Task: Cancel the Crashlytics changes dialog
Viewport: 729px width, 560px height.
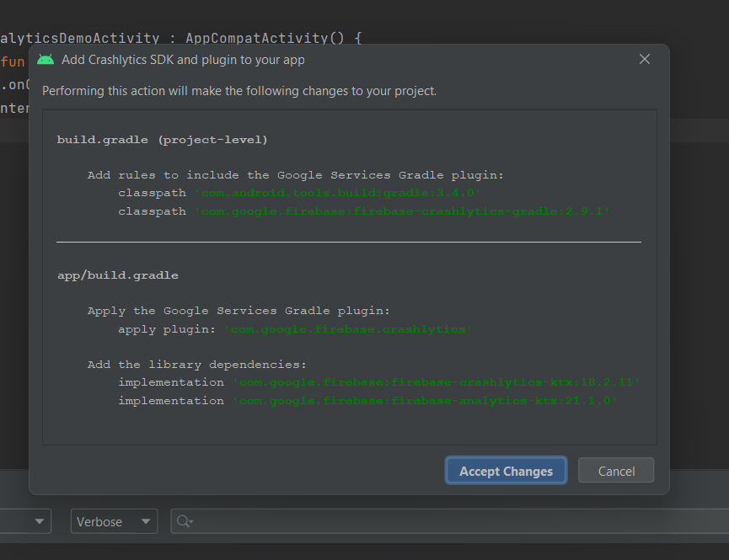Action: tap(617, 471)
